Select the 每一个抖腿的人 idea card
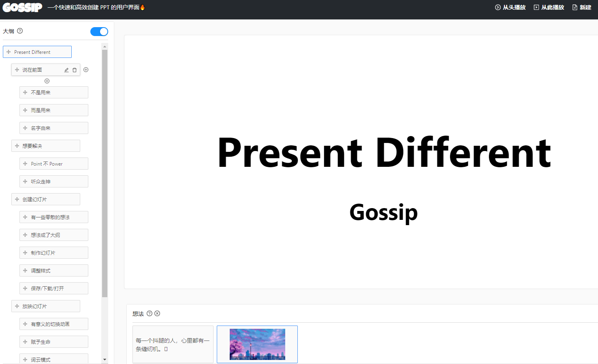This screenshot has height=364, width=598. (x=173, y=344)
